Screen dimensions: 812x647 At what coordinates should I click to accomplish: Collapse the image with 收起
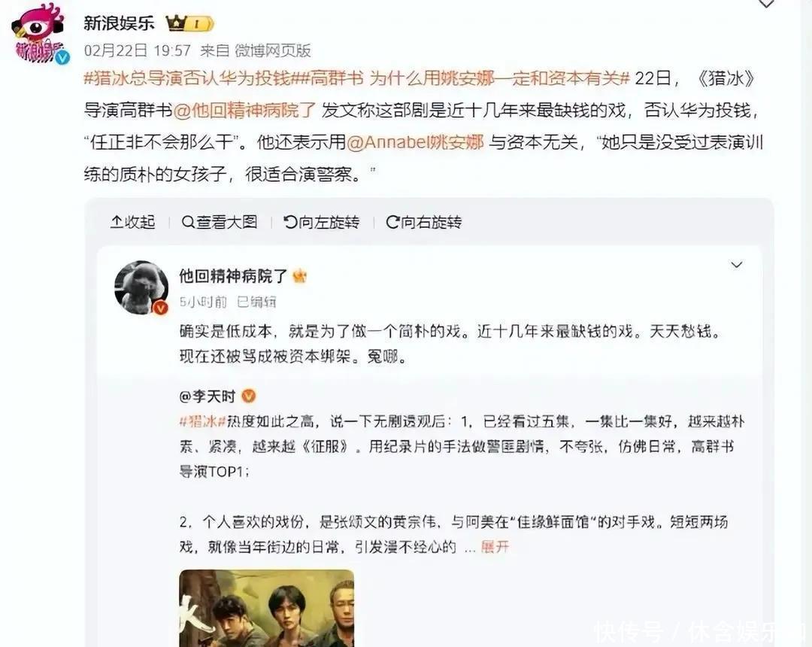click(x=132, y=222)
